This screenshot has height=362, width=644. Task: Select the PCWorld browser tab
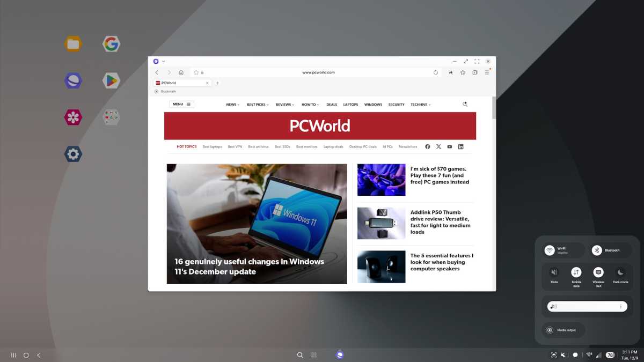(x=182, y=83)
